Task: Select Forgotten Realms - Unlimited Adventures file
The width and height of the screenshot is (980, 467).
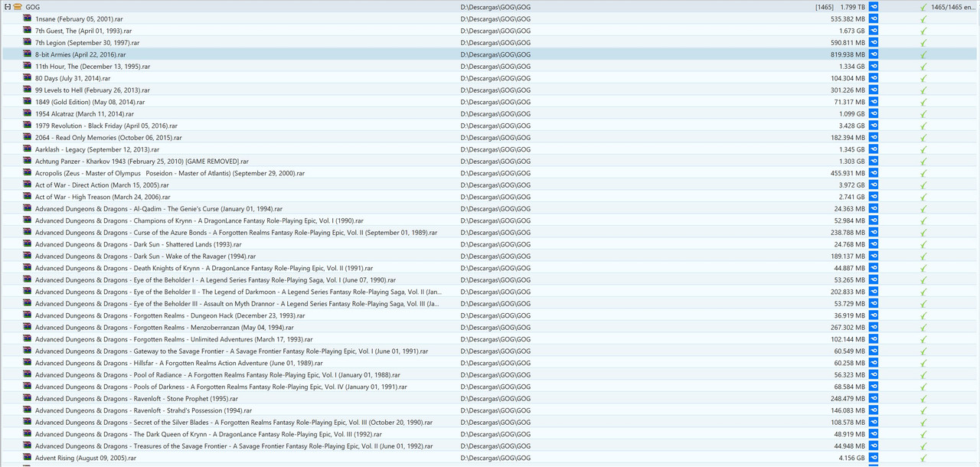Action: (x=174, y=339)
